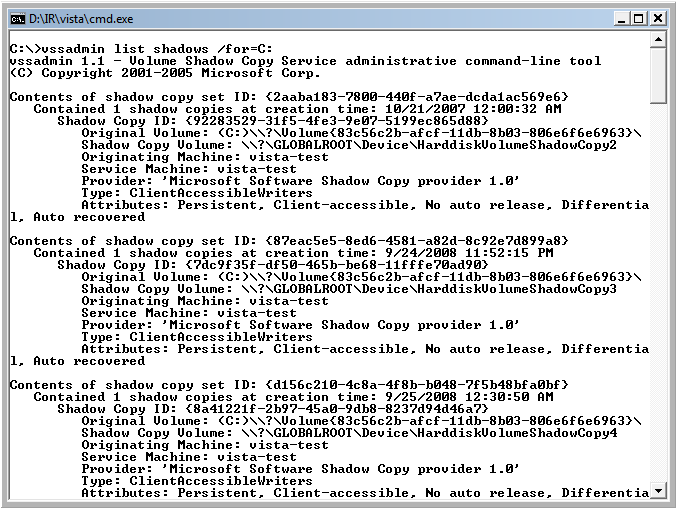Click the HarddiskVolumeShadowCopy3 volume path
The image size is (677, 509).
click(x=429, y=289)
